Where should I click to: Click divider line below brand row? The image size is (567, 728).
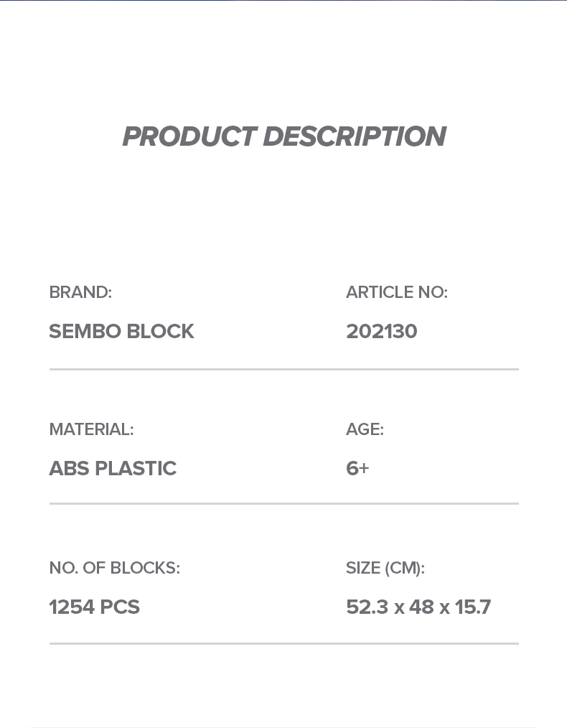pos(284,369)
